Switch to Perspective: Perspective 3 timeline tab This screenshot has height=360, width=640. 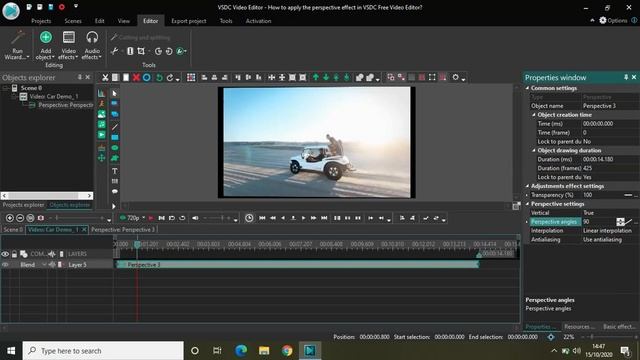tap(123, 230)
